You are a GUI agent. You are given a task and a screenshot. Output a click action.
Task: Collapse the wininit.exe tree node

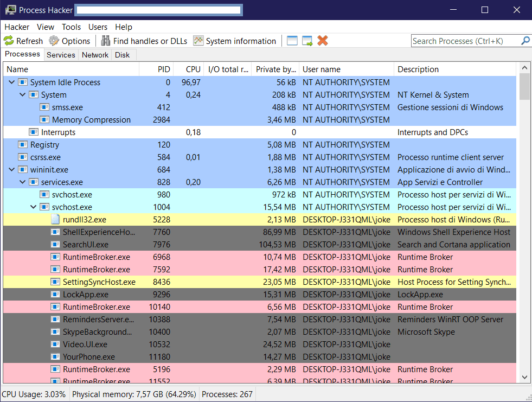(12, 170)
